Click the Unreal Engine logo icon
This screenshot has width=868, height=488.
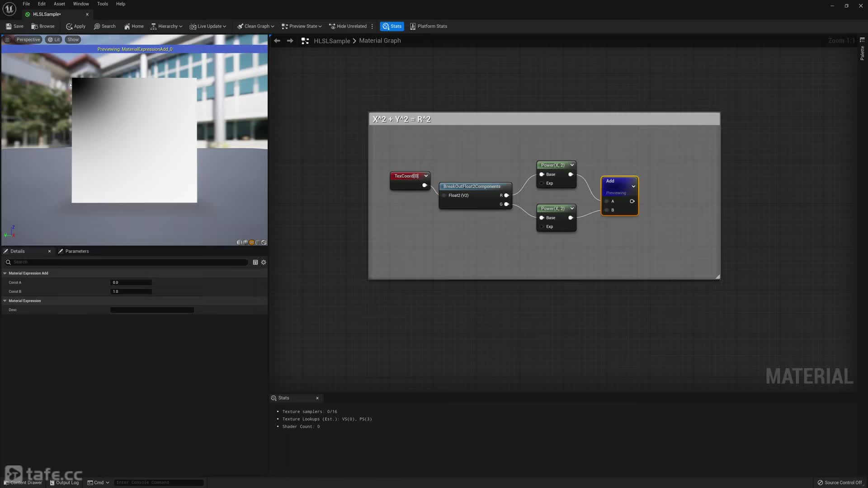pyautogui.click(x=9, y=9)
